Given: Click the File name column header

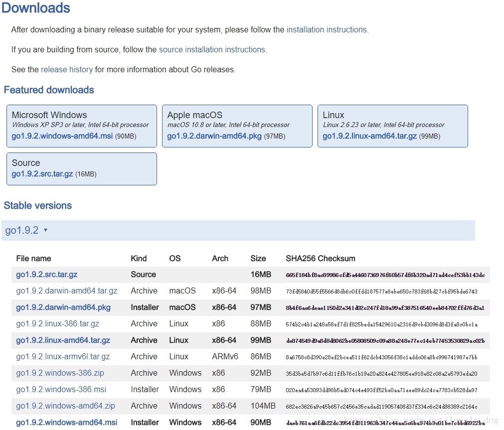Looking at the screenshot, I should pyautogui.click(x=33, y=259).
